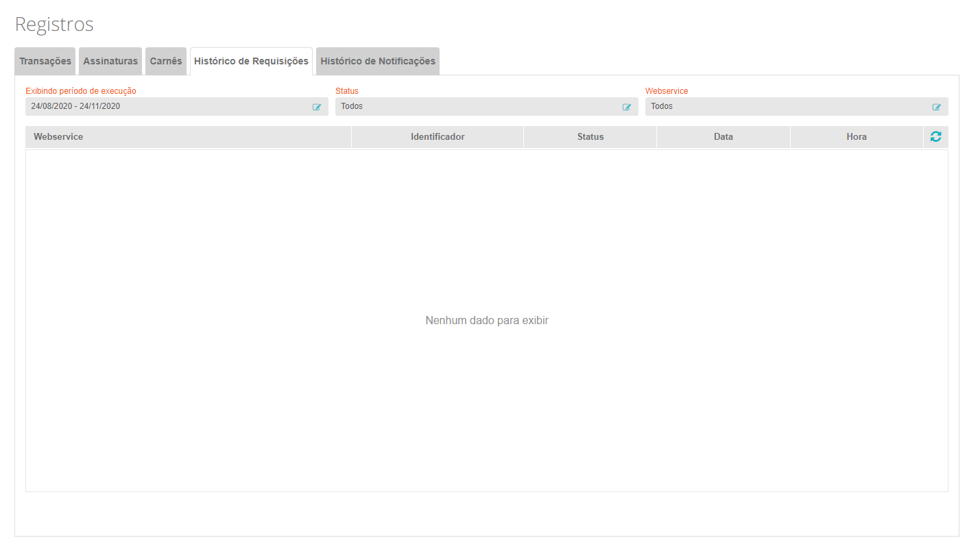Click the period field 24/08/2020 - 24/11/2020
Image resolution: width=980 pixels, height=551 pixels.
177,106
